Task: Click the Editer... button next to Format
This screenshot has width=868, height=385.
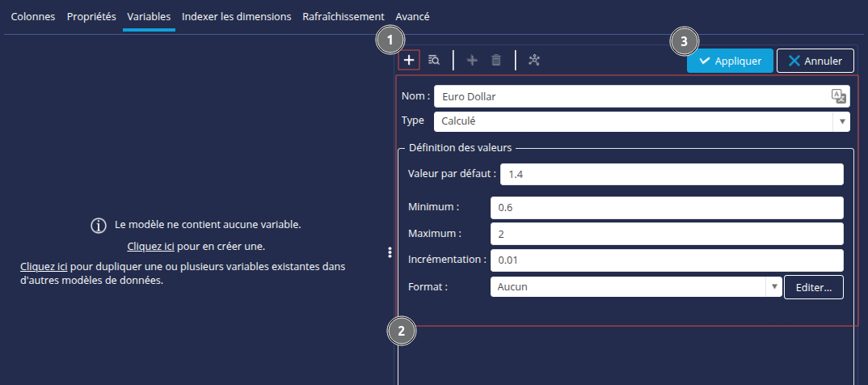Action: click(814, 286)
